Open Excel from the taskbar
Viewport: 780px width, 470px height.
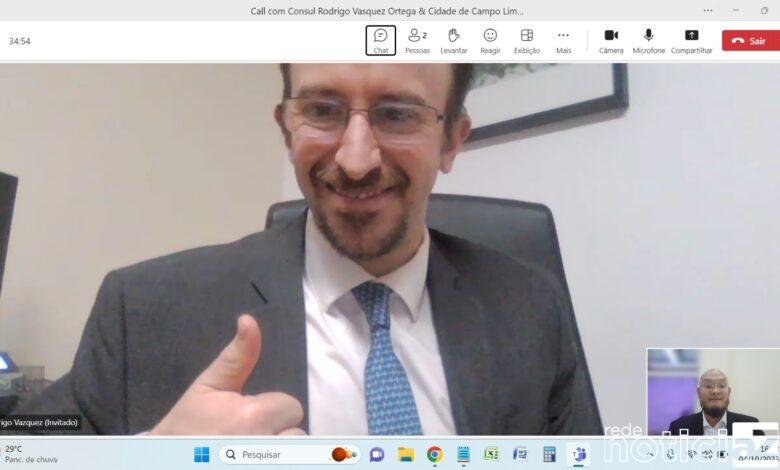pyautogui.click(x=491, y=454)
